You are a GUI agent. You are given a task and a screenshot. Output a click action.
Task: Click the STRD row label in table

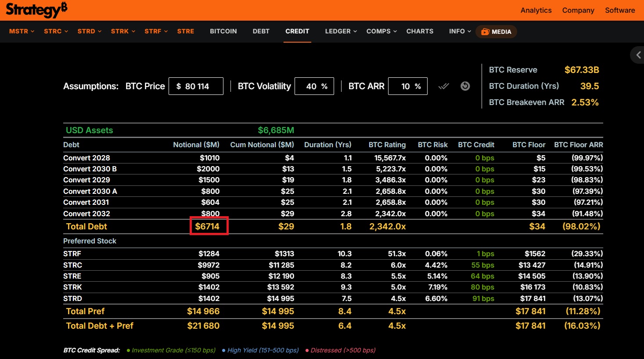coord(72,298)
